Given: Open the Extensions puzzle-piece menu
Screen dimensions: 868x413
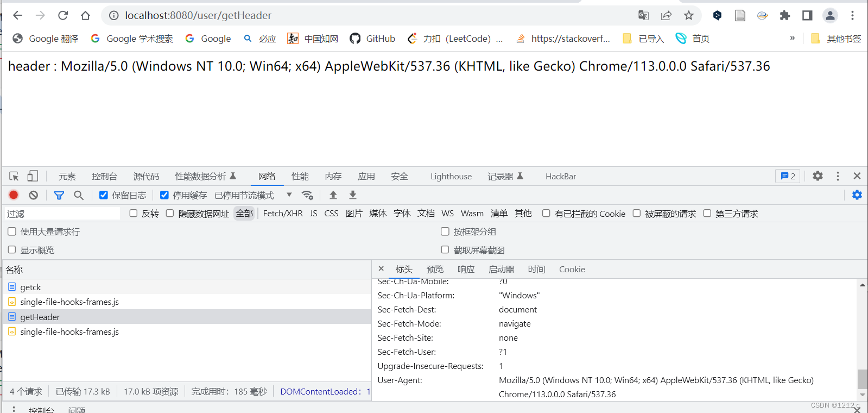Looking at the screenshot, I should tap(785, 15).
